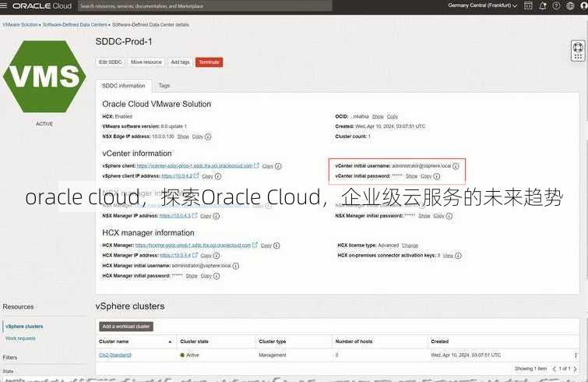Click info icon beside HCX Manager initial username
This screenshot has height=382, width=588.
tap(235, 266)
